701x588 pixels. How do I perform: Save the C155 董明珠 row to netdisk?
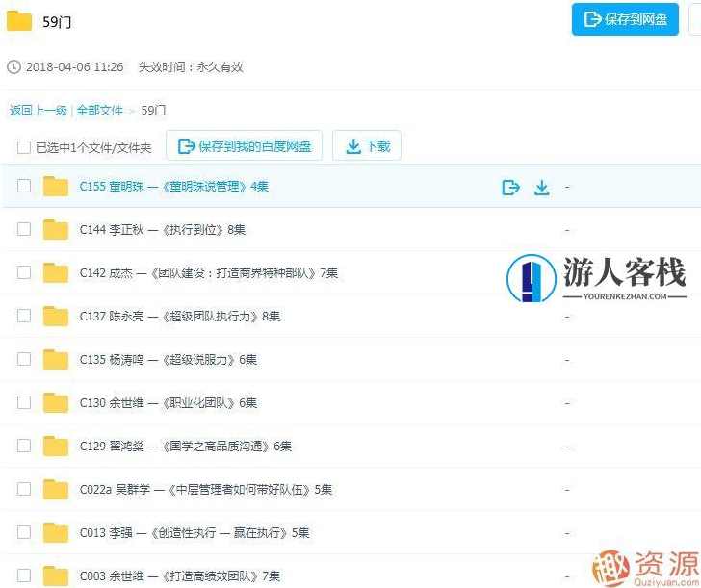tap(510, 188)
